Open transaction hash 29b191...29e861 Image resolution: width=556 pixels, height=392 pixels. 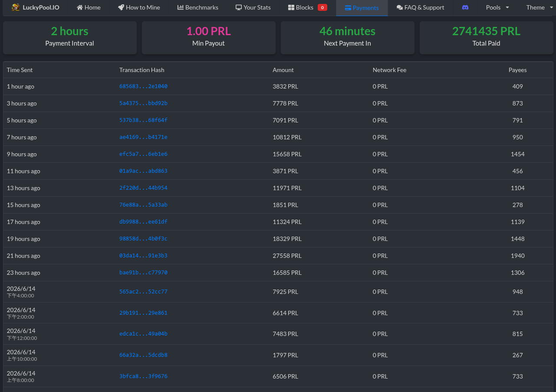143,313
